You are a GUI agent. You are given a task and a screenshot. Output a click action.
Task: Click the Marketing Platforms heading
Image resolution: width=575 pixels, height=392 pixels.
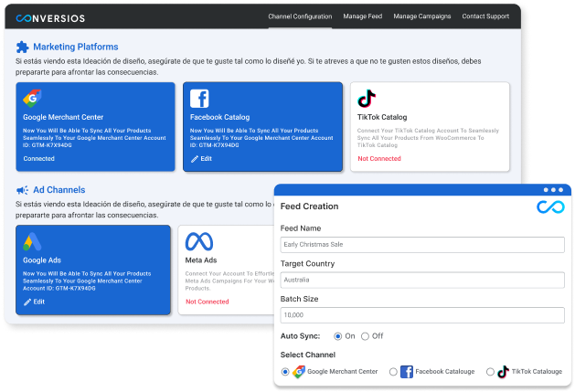(76, 47)
